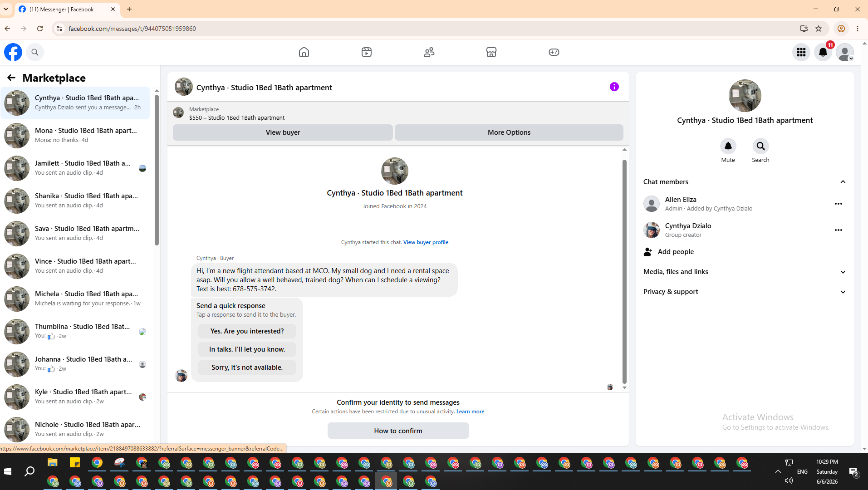Click the chat list vertical scrollbar
Image resolution: width=868 pixels, height=490 pixels.
pos(157,170)
